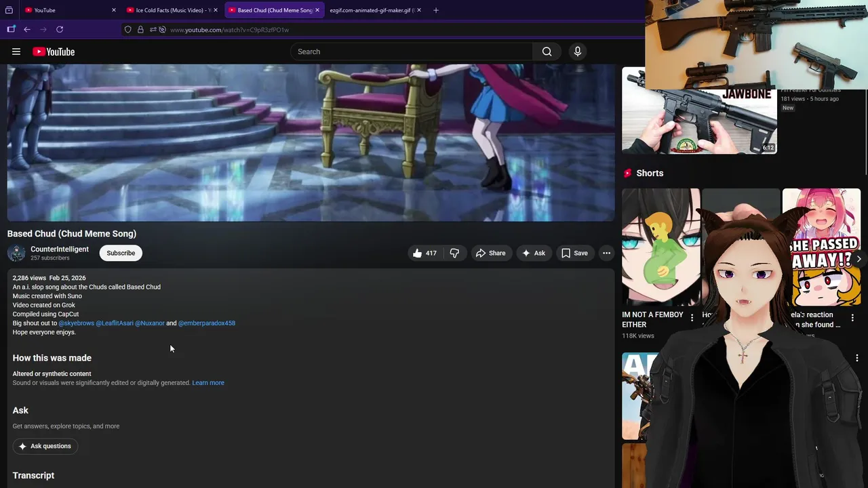
Task: Click the YouTube search input field
Action: pyautogui.click(x=412, y=52)
